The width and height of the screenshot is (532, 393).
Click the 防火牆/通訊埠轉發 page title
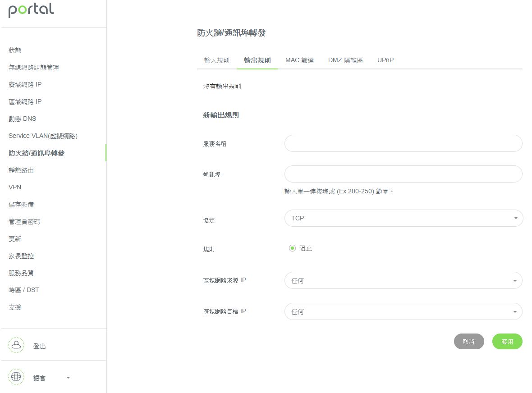tap(231, 33)
